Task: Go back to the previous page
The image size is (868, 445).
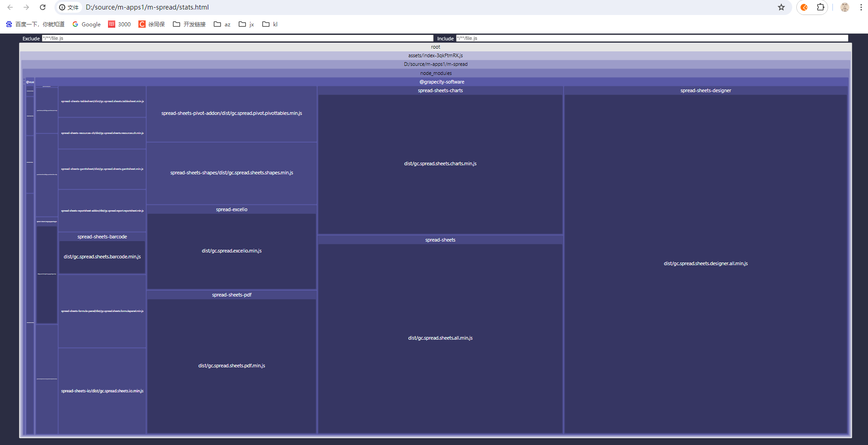Action: pyautogui.click(x=10, y=7)
